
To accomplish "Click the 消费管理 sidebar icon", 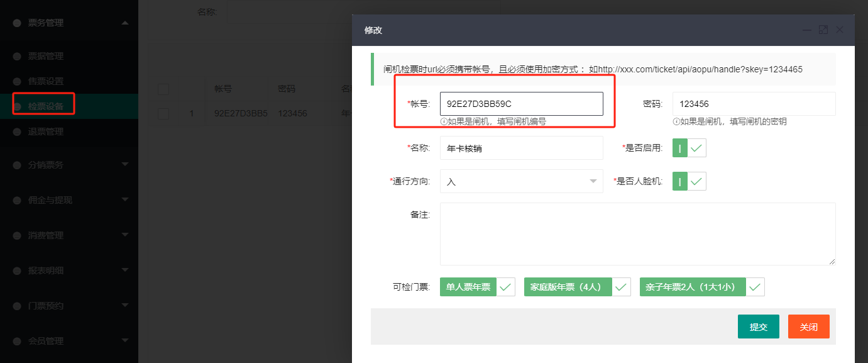I will pyautogui.click(x=16, y=235).
